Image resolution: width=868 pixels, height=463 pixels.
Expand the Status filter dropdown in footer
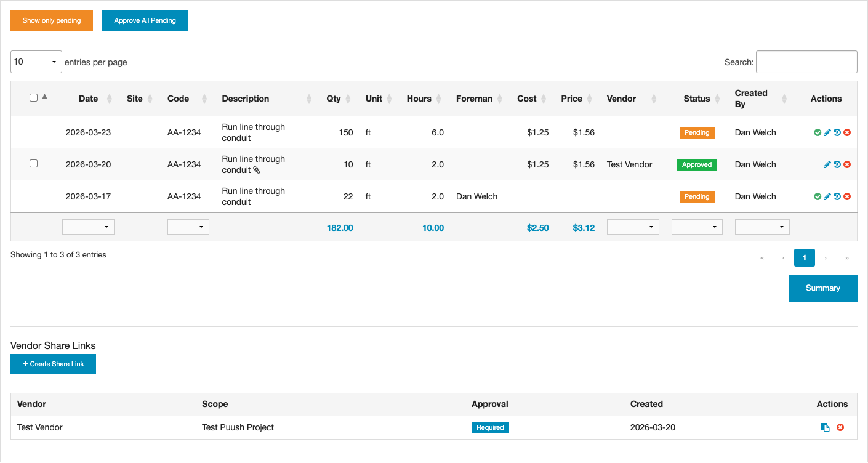click(697, 227)
